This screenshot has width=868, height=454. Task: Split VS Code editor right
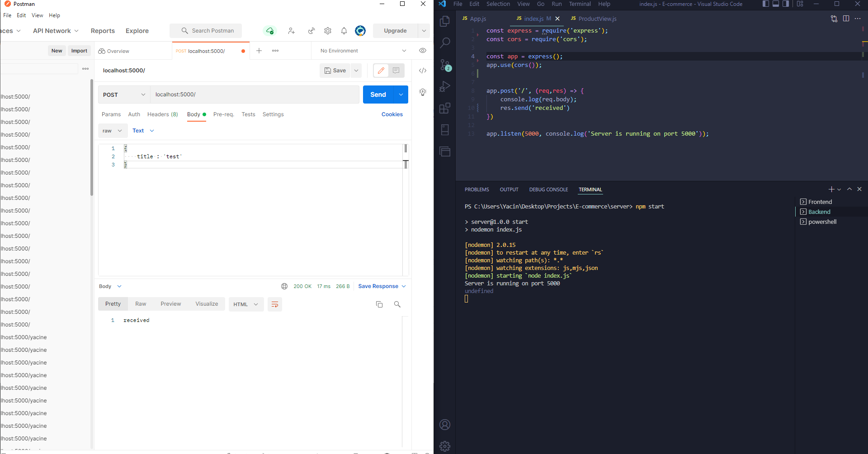point(846,19)
